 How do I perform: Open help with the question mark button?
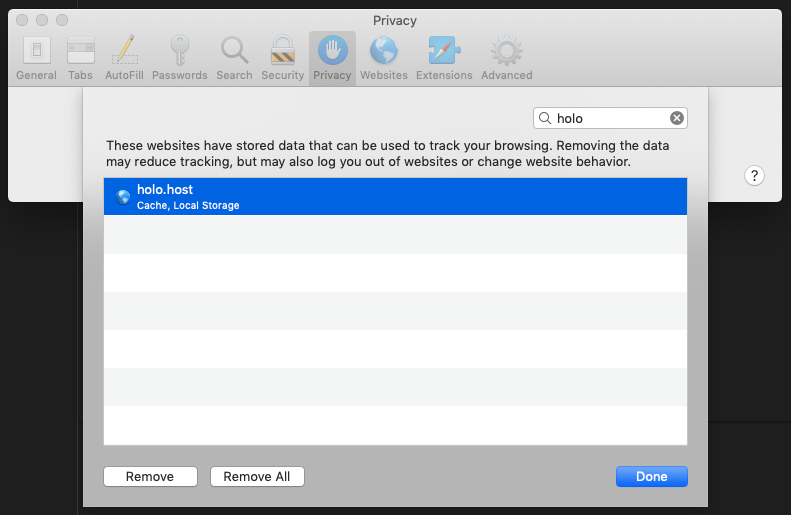coord(755,176)
